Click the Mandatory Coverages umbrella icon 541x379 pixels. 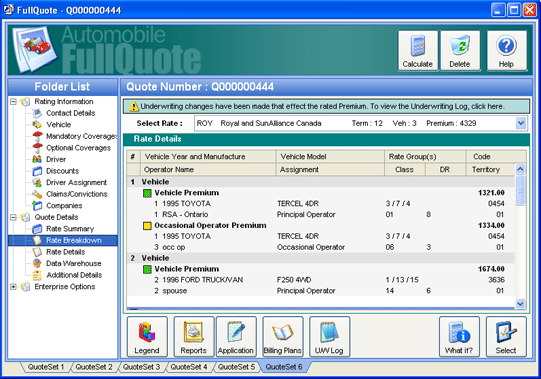(37, 136)
